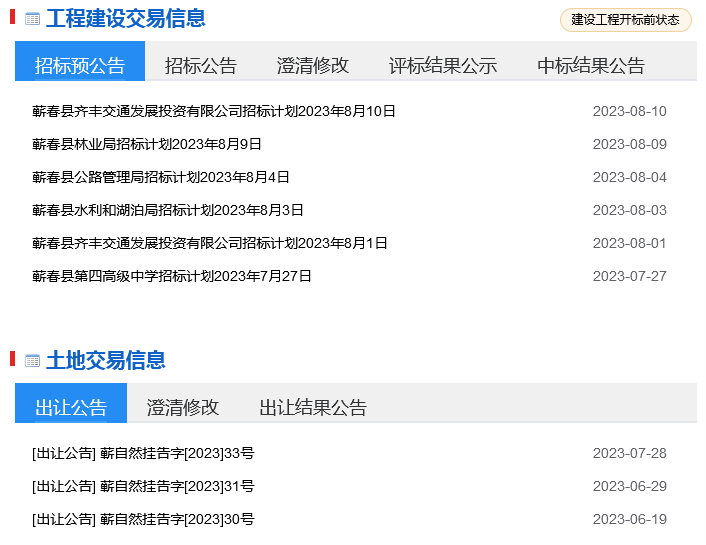The width and height of the screenshot is (706, 545).
Task: Click the date 2023-08-10
Action: pos(629,111)
